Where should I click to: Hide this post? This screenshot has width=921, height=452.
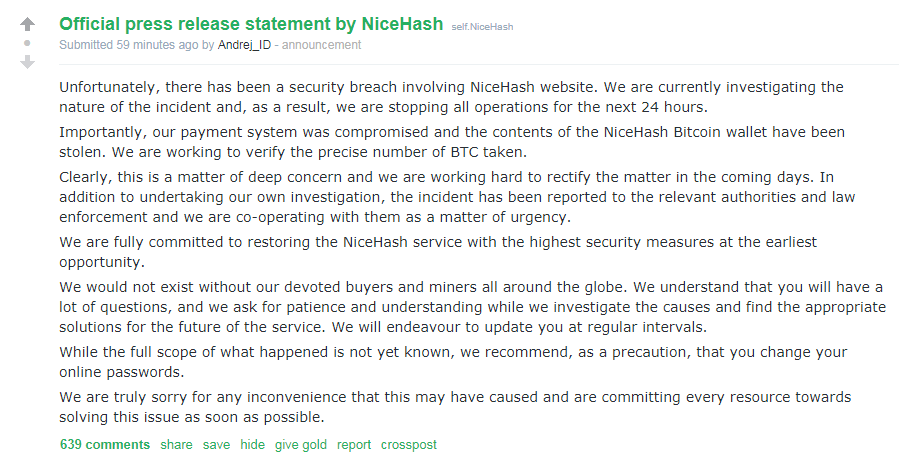point(253,445)
